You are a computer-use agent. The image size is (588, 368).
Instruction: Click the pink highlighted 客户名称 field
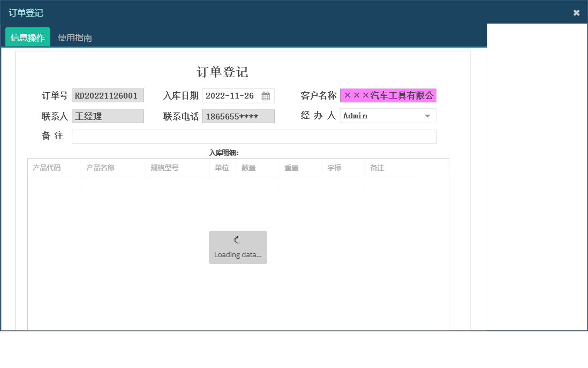click(388, 95)
